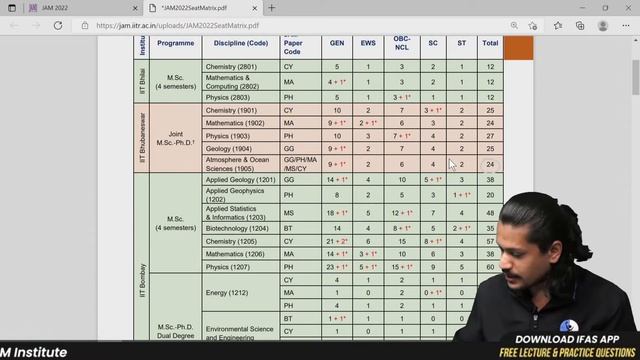Click the ST column header

pyautogui.click(x=462, y=43)
